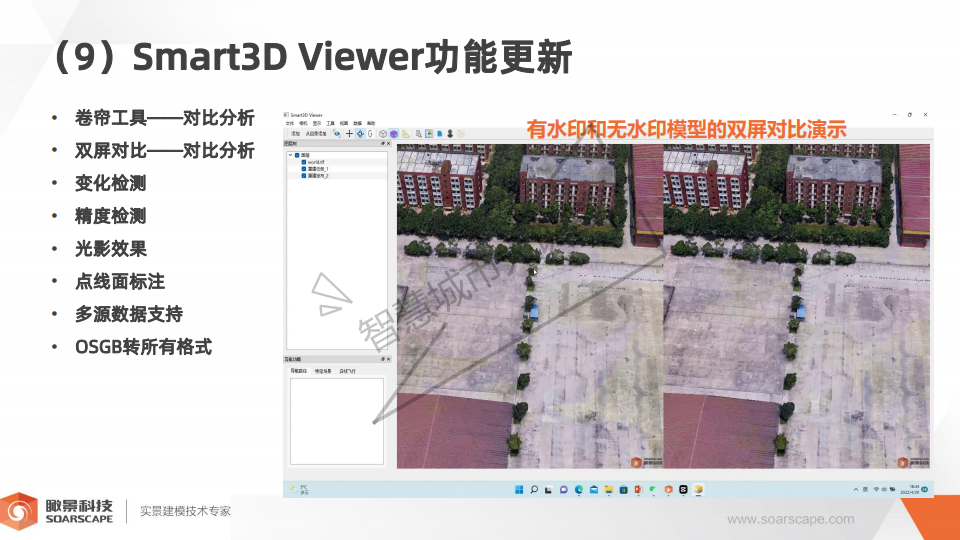Open the weather widget on taskbar

[299, 489]
